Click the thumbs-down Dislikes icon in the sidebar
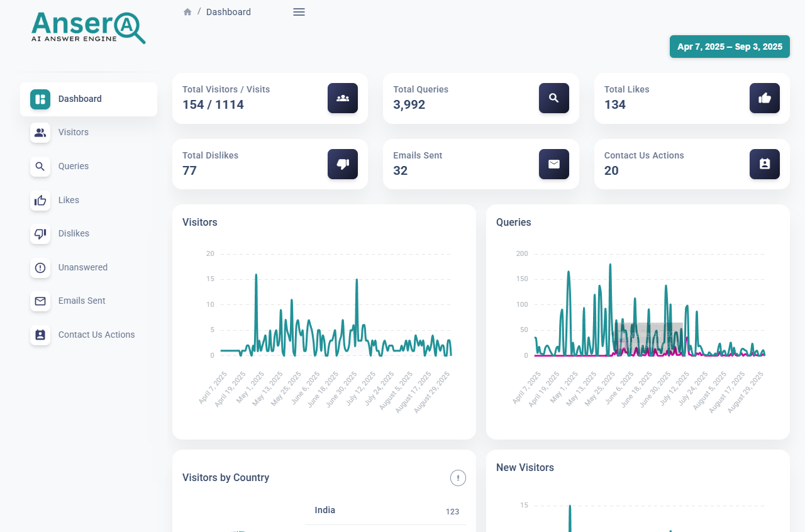805x532 pixels. (x=40, y=234)
